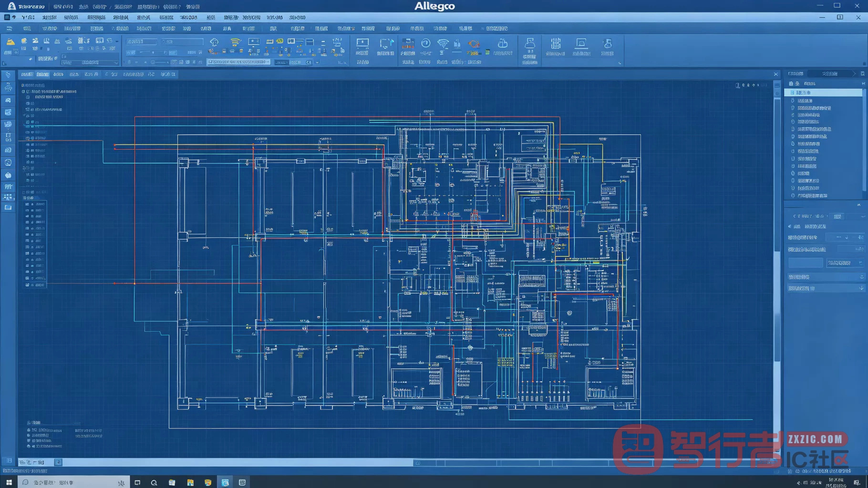Click the chevron arrow at right panel header
The height and width of the screenshot is (488, 868).
click(x=854, y=73)
